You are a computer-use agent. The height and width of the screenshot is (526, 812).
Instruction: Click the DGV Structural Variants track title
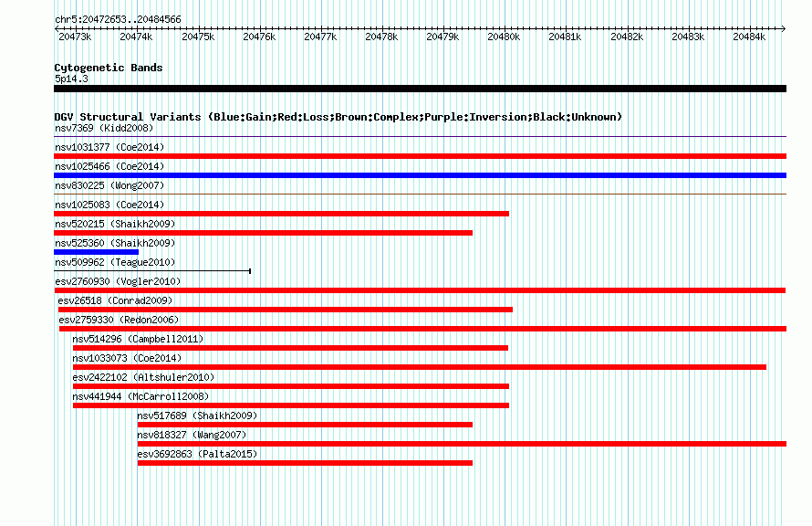click(338, 117)
